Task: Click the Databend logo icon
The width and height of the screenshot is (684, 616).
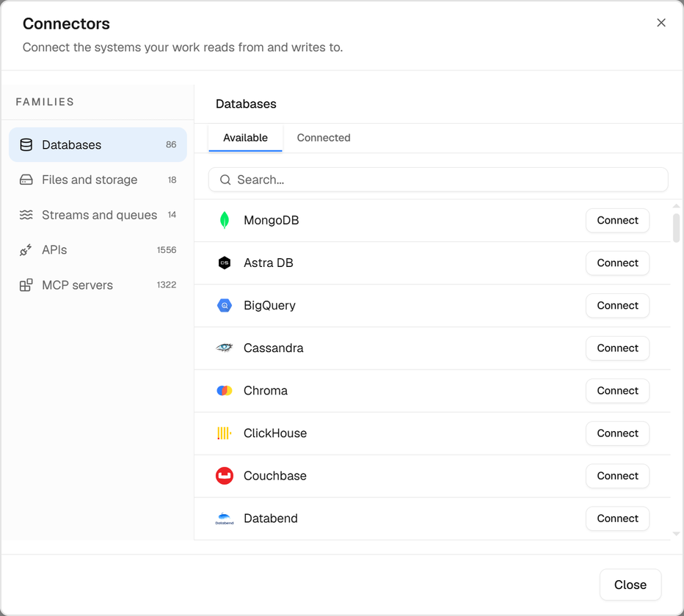Action: [x=225, y=518]
